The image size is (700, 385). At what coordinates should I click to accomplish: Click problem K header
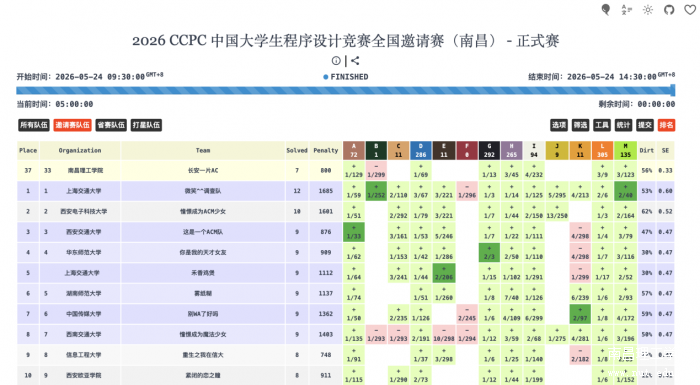[580, 151]
